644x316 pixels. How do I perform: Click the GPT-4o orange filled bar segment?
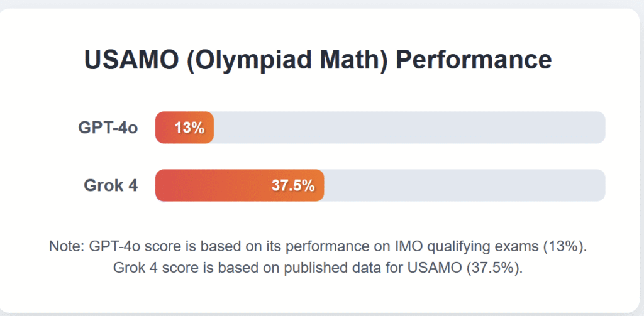pos(184,128)
